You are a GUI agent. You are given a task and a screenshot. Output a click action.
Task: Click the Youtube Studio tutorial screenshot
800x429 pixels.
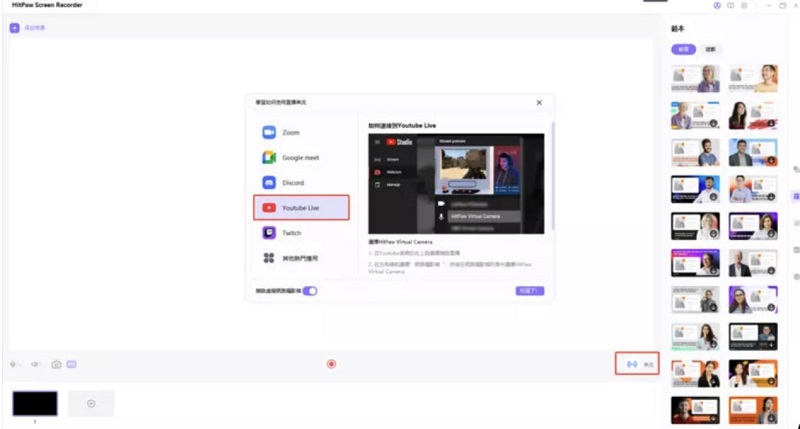(456, 184)
